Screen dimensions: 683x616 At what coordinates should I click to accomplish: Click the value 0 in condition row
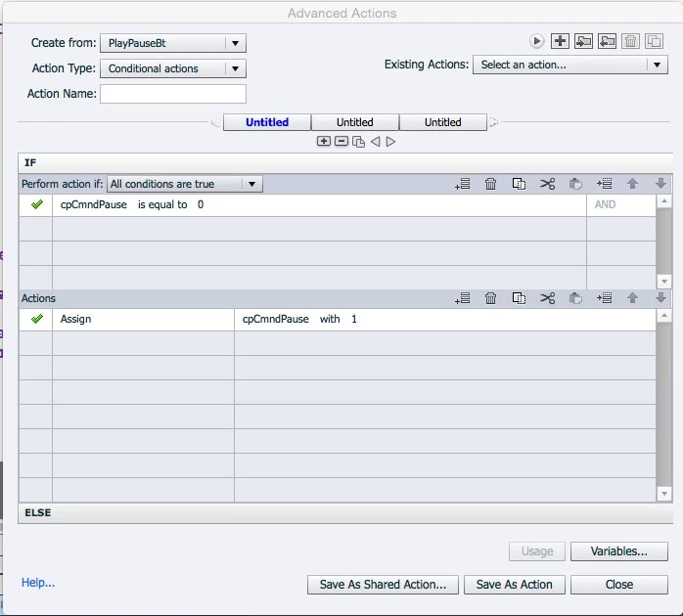click(x=201, y=204)
